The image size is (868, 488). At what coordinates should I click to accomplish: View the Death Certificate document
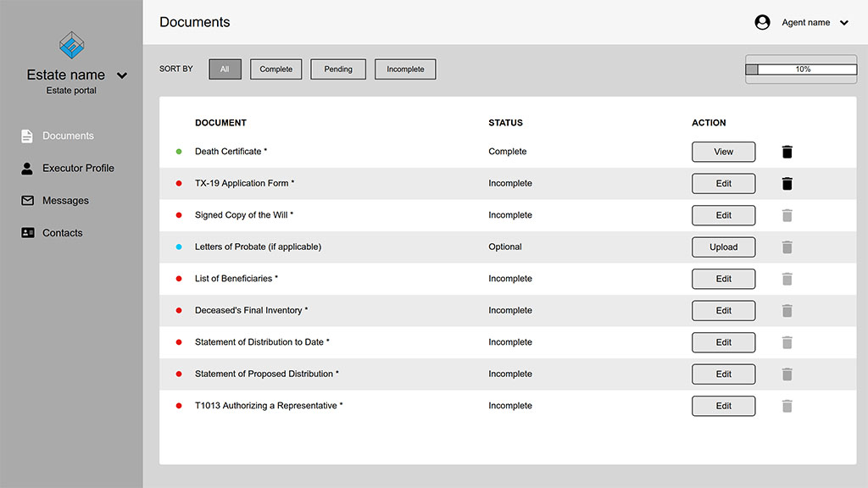coord(723,152)
